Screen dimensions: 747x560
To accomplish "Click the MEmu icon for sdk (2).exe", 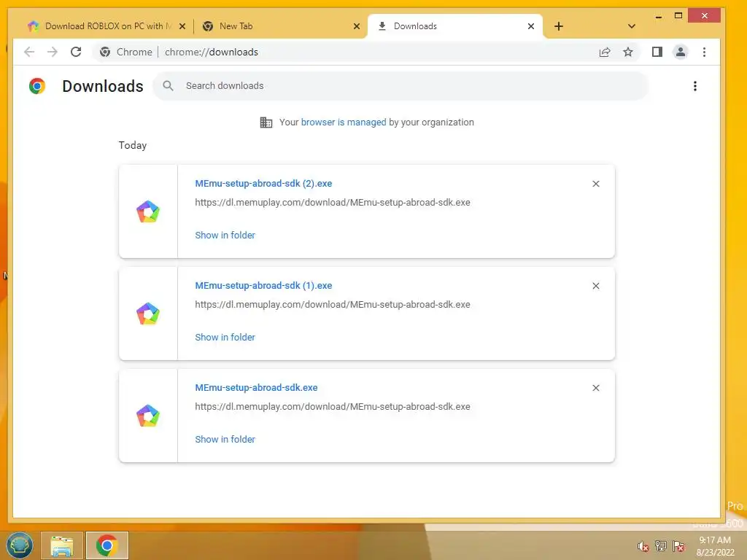I will pos(148,211).
